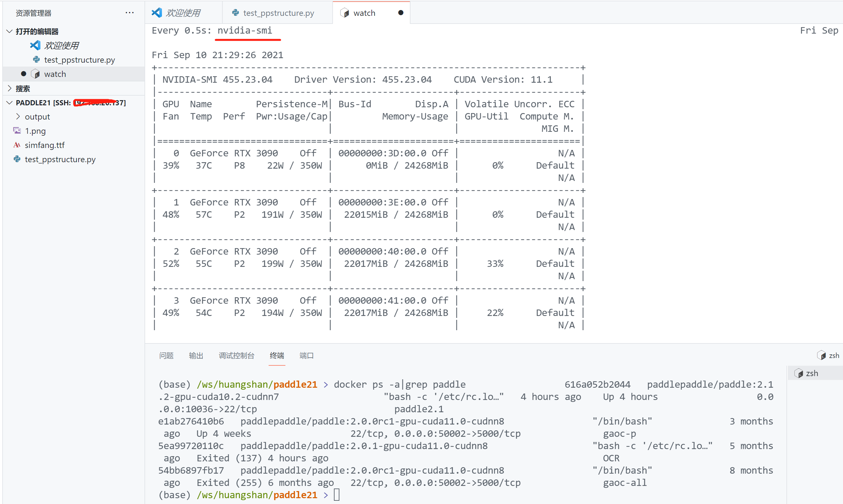Viewport: 843px width, 504px height.
Task: Open the 调试控制台 panel tab
Action: click(x=237, y=356)
